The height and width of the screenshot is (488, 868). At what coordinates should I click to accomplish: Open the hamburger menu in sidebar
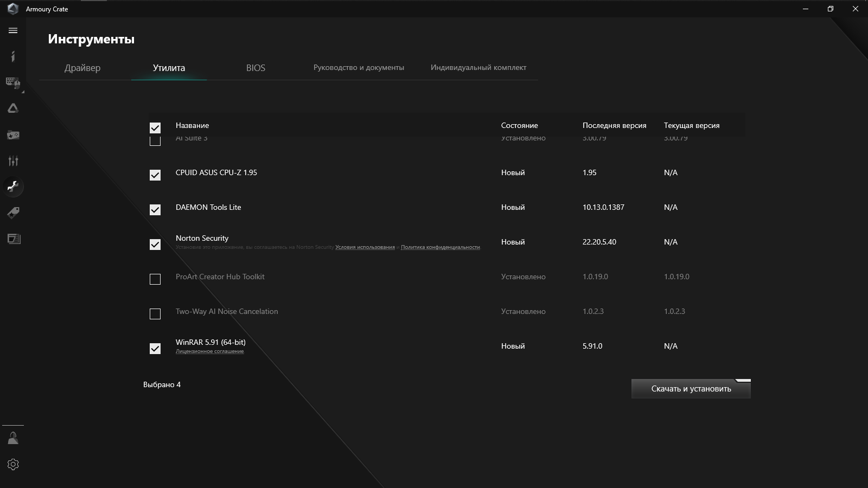point(13,31)
